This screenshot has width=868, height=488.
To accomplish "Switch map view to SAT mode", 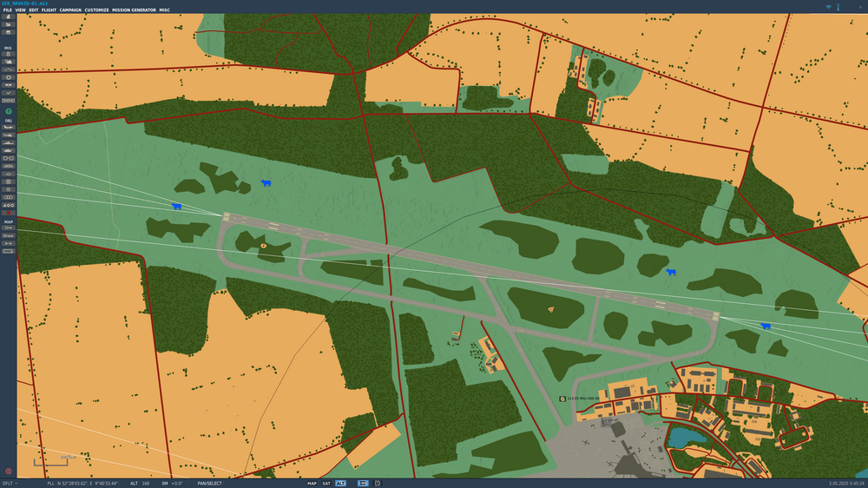I will coord(326,484).
